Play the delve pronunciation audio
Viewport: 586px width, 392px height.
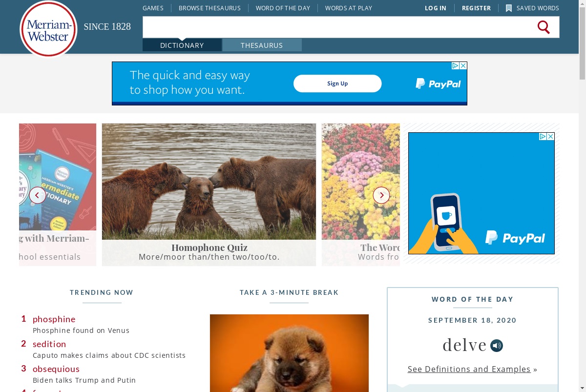[497, 346]
